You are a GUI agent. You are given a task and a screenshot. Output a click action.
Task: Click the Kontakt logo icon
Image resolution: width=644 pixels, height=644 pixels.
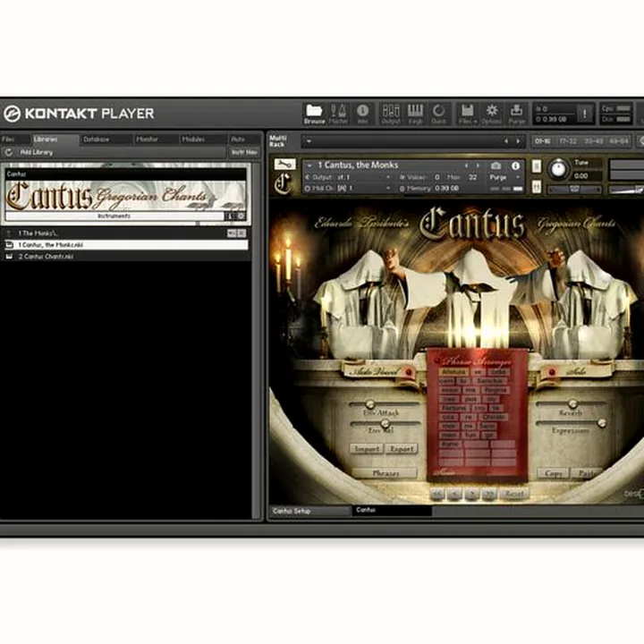point(12,114)
